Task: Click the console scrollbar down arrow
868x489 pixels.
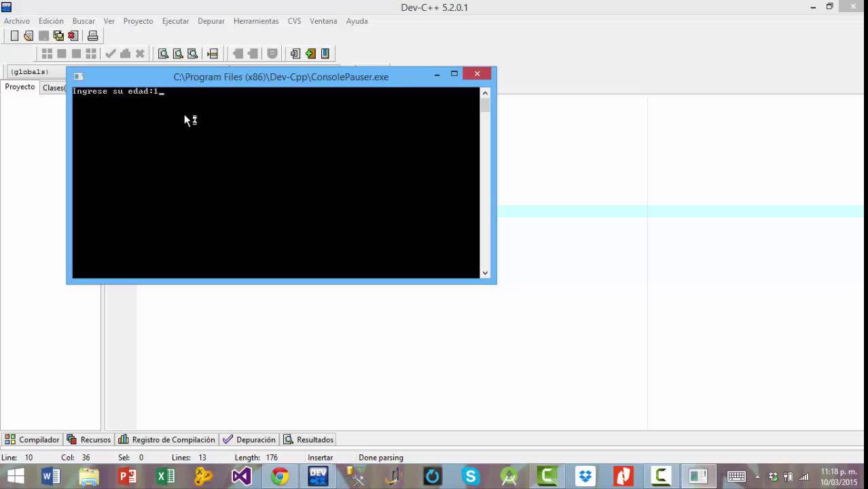Action: coord(485,273)
